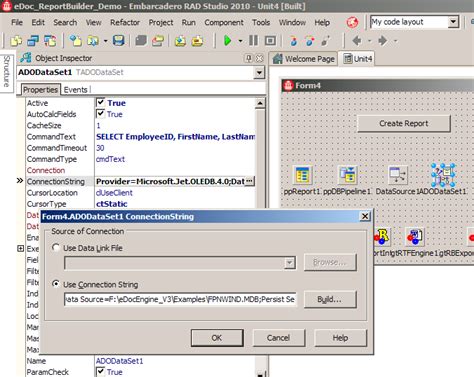Click the View Unit toolbar icon
The height and width of the screenshot is (377, 474).
pos(16,41)
